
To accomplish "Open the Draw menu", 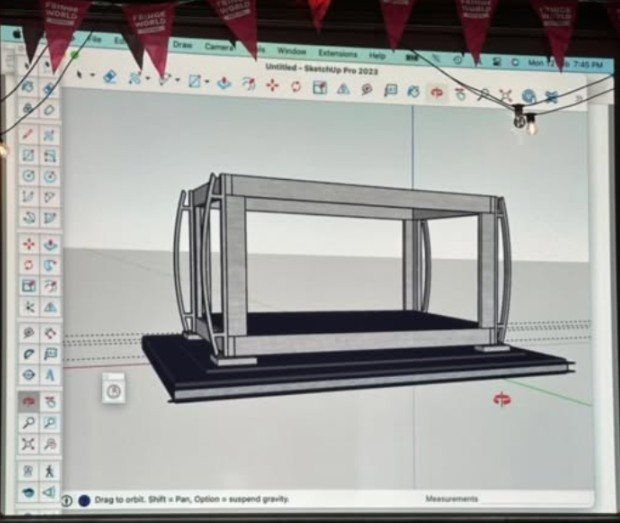I will click(183, 45).
